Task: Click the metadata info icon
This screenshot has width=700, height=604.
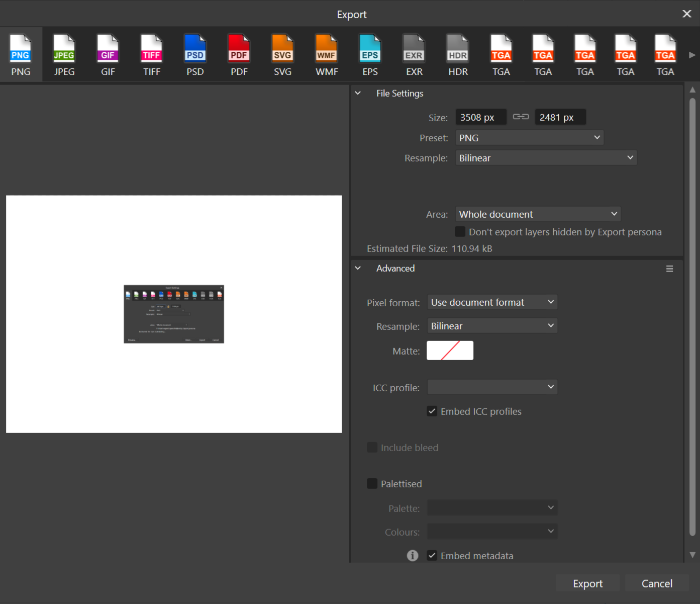Action: click(x=413, y=555)
